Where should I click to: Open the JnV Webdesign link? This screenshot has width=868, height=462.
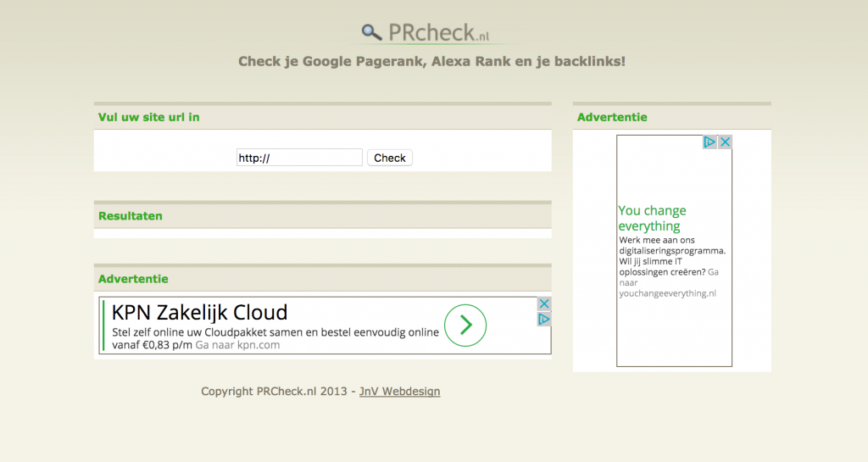(399, 392)
